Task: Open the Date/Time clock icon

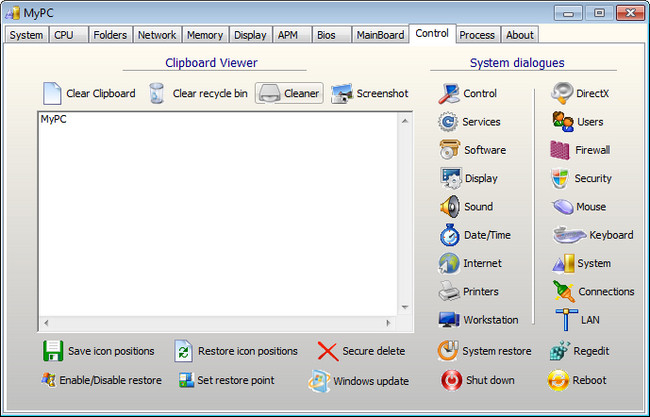Action: [448, 235]
